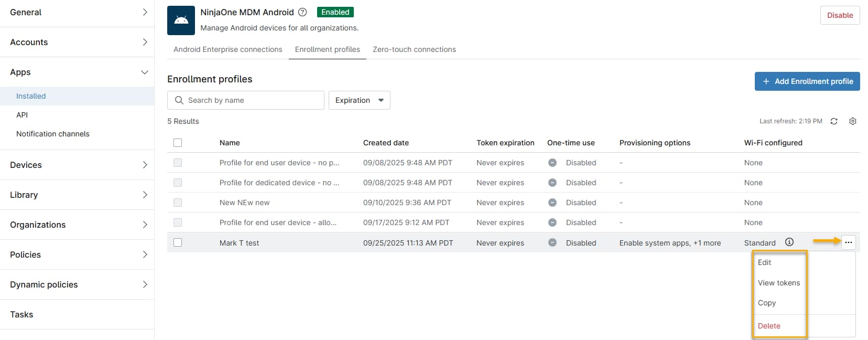Click the help icon beside NinjaOne MDM Android
This screenshot has width=868, height=340.
click(302, 12)
